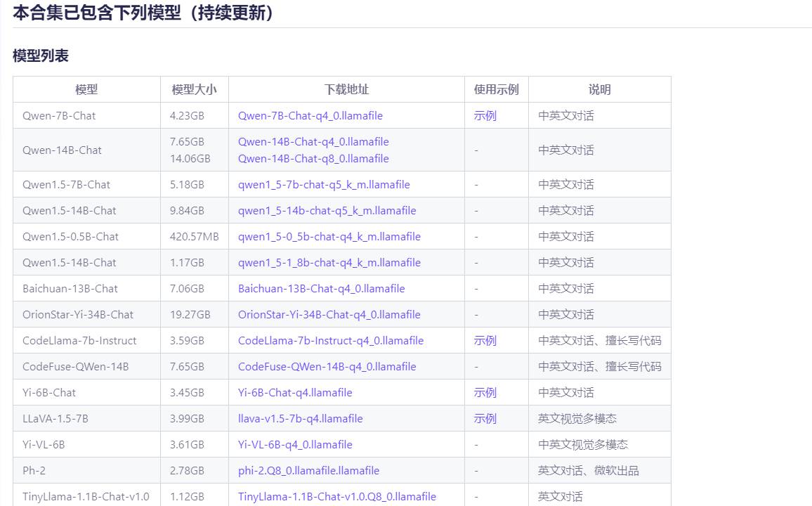View the 示例 link in the Yi-6B-Chat row
The height and width of the screenshot is (506, 812).
tap(485, 393)
